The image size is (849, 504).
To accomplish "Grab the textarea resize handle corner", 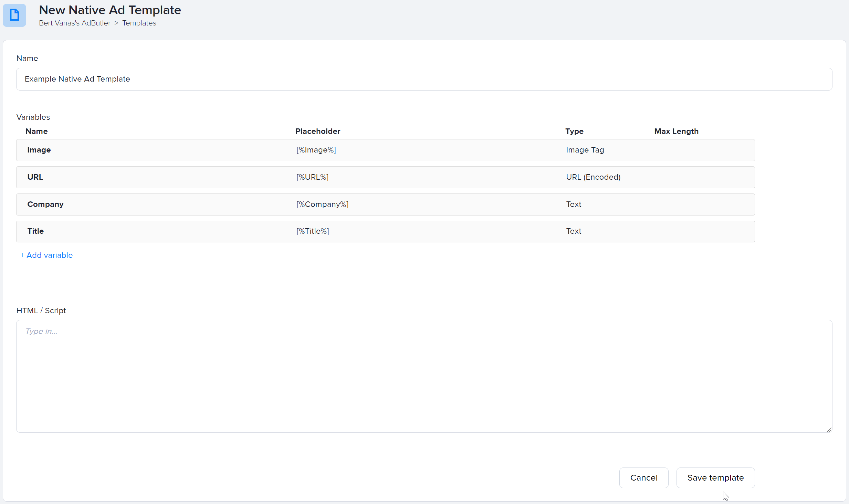I will pos(829,429).
